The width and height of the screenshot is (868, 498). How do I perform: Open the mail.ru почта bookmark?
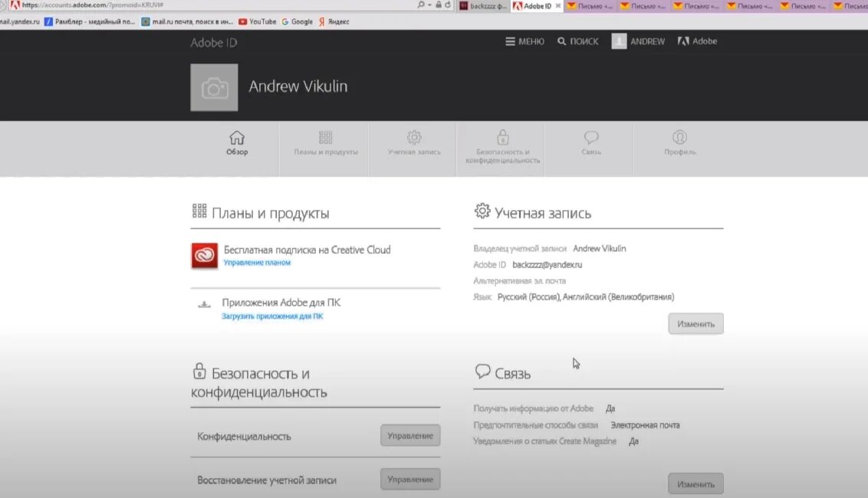tap(187, 21)
